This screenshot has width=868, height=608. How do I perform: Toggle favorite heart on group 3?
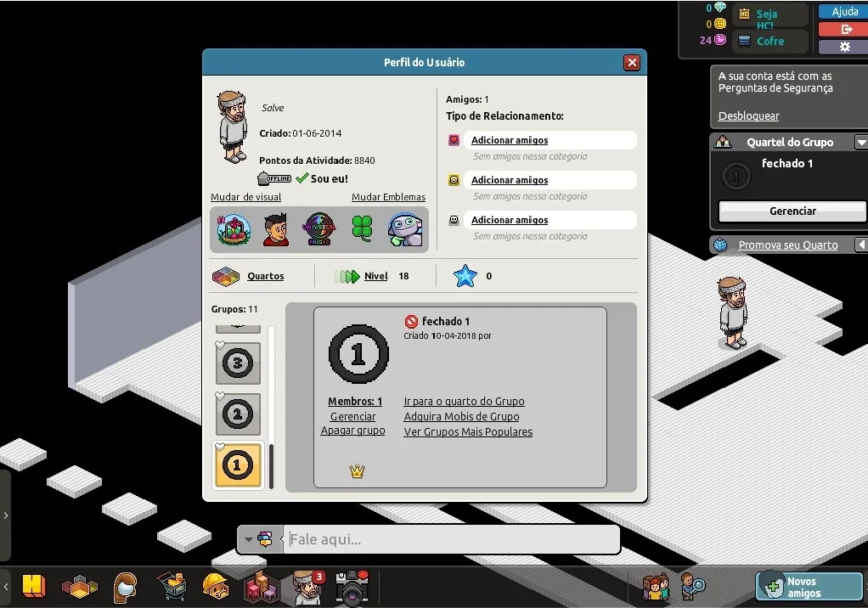(220, 346)
